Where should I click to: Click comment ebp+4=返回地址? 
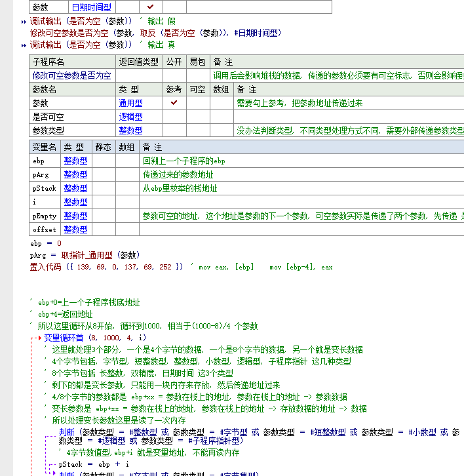coord(65,315)
